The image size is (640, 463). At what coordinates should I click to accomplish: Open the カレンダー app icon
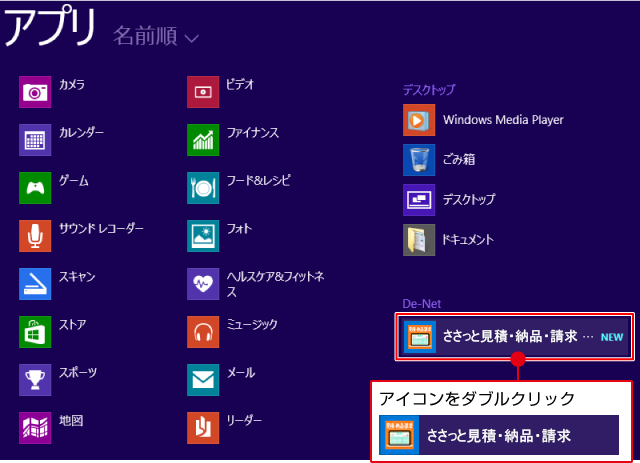coord(35,140)
